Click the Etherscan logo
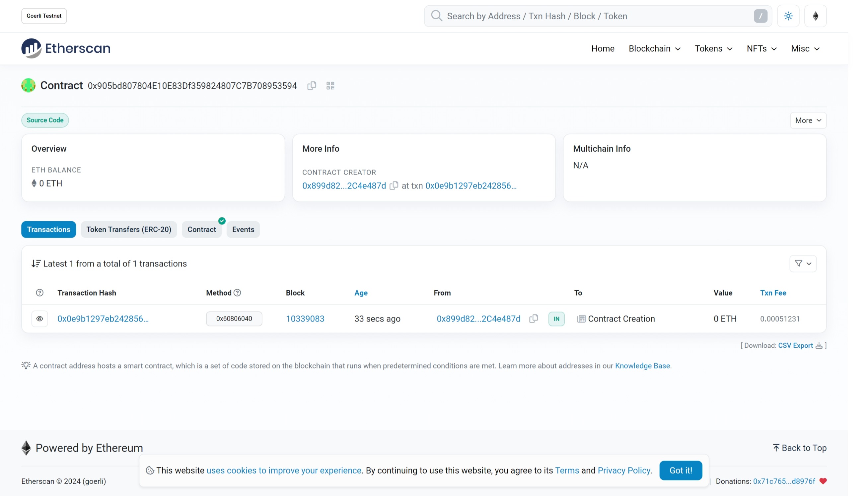Image resolution: width=868 pixels, height=496 pixels. click(66, 48)
